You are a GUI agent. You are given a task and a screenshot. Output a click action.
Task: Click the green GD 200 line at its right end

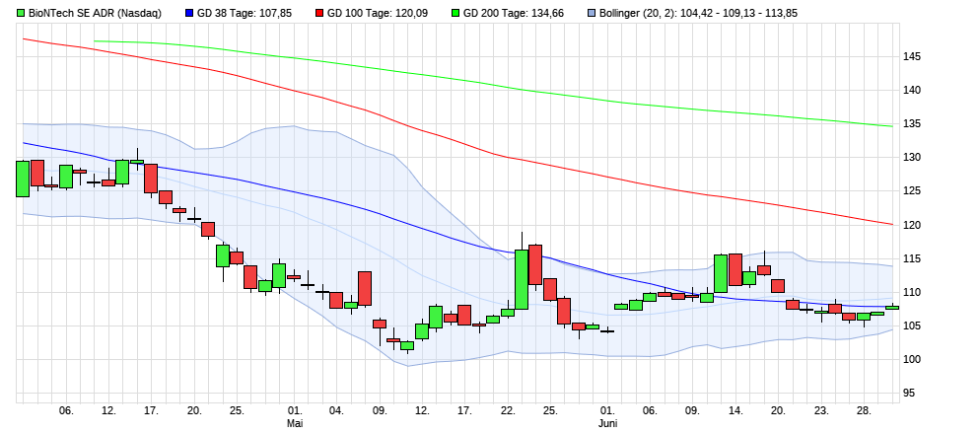point(890,126)
